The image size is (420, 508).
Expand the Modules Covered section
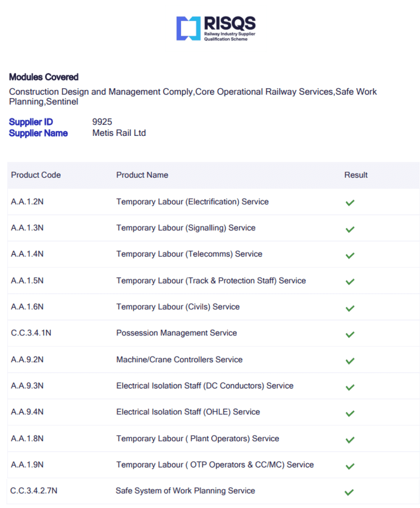pos(44,77)
